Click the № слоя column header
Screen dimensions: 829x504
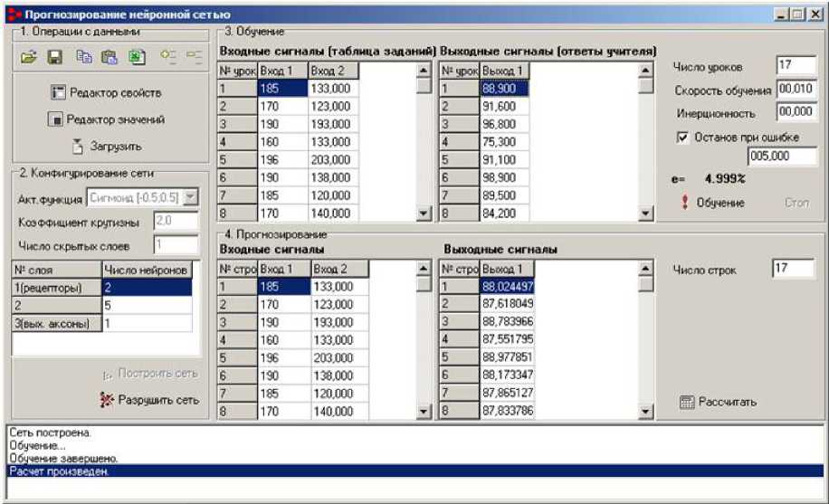pyautogui.click(x=57, y=271)
